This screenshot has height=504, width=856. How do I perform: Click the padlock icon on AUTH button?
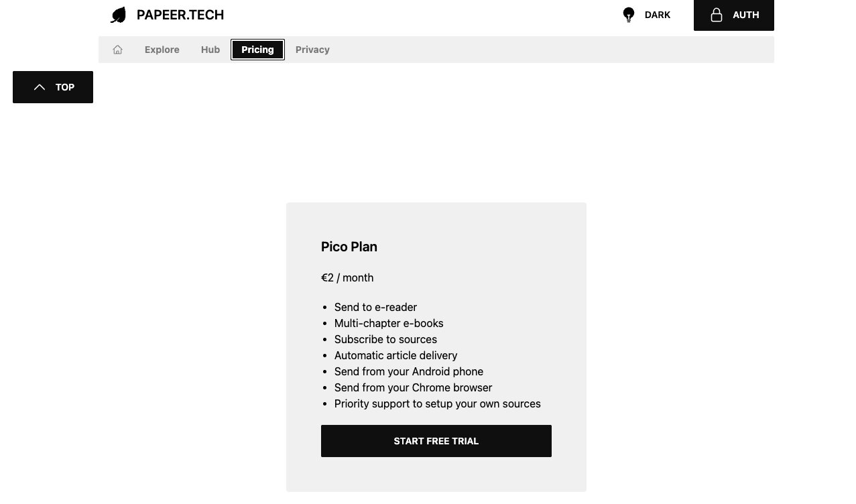click(x=716, y=15)
